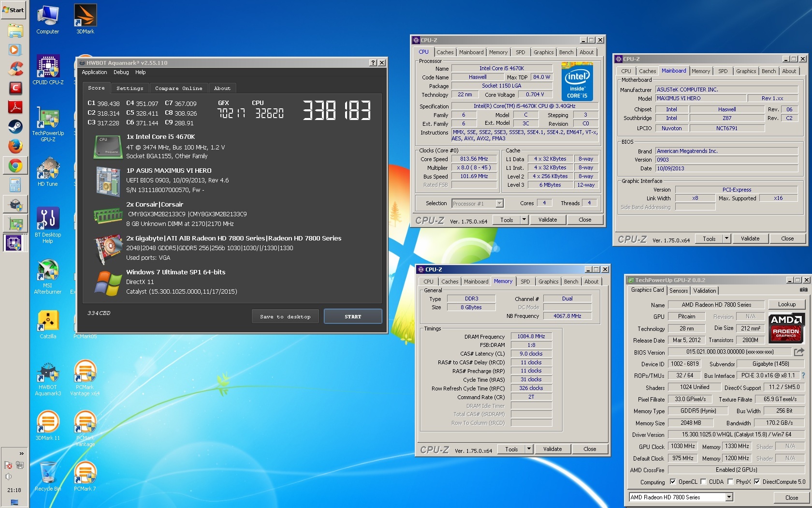Click the Action Center flag tray icon
Viewport: 812px width, 508px height.
coord(8,465)
